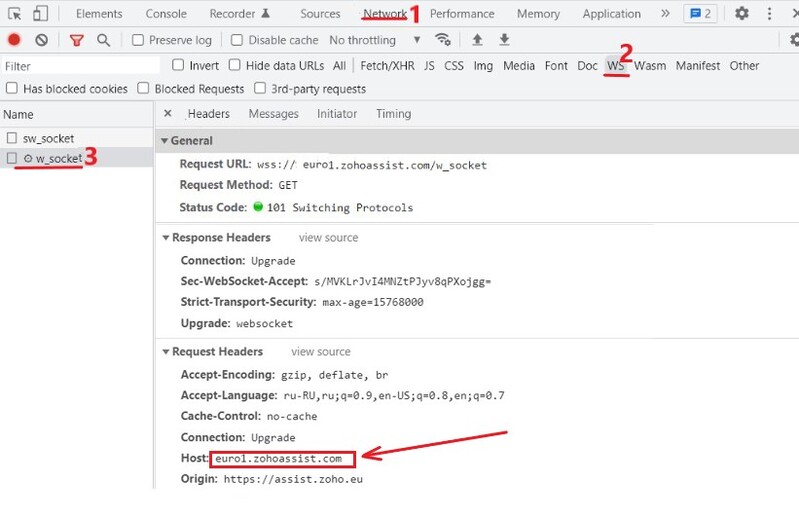Show the Messages tab of request
This screenshot has width=799, height=519.
274,114
